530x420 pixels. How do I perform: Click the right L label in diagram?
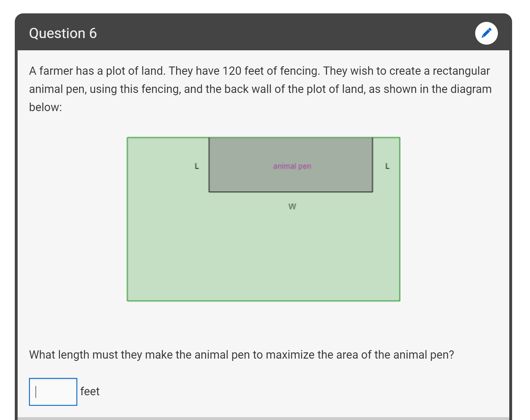point(387,166)
